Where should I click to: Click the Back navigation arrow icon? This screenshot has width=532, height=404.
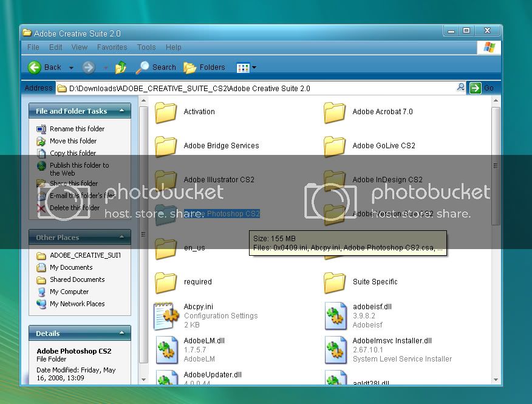point(35,67)
